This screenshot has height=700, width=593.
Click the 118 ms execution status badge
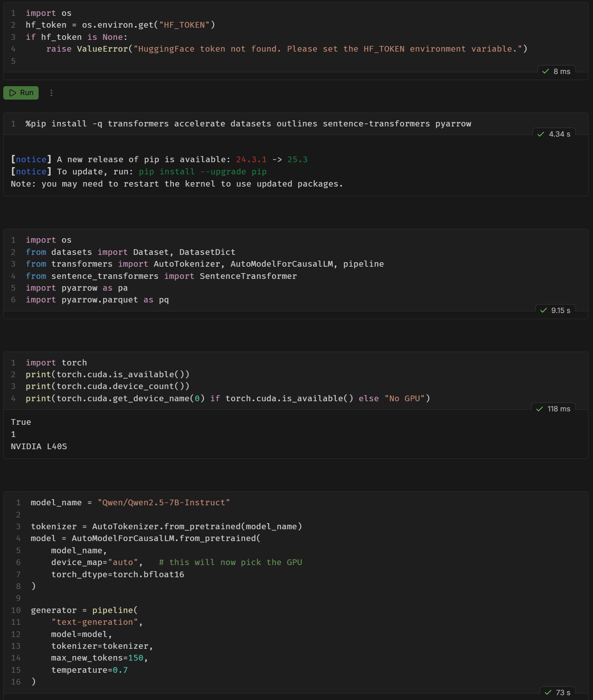(553, 409)
